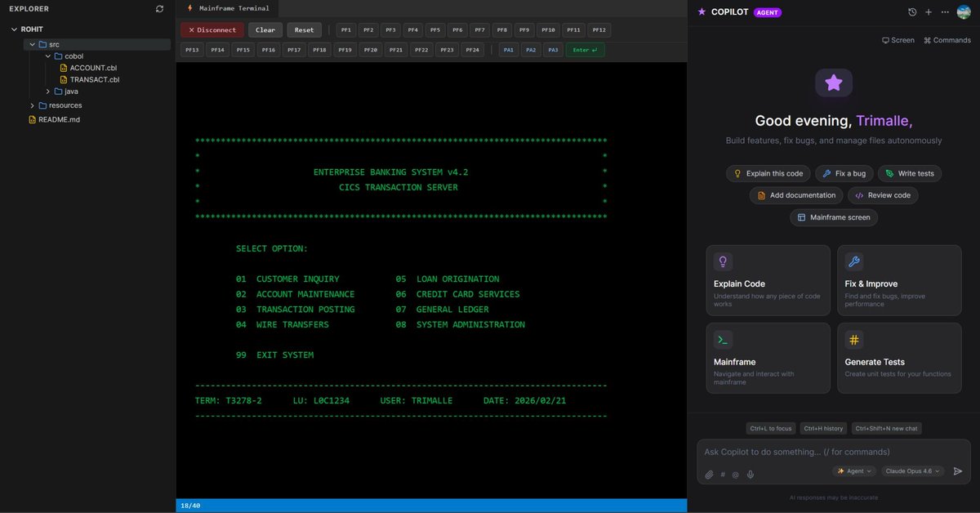This screenshot has width=980, height=513.
Task: Click the hash icon in Generate Tests card
Action: point(854,340)
